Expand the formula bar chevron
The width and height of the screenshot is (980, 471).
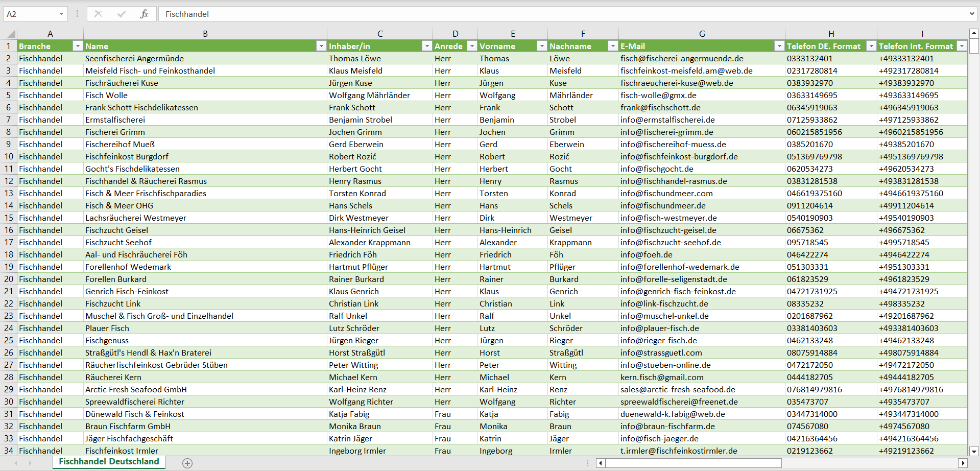[972, 14]
